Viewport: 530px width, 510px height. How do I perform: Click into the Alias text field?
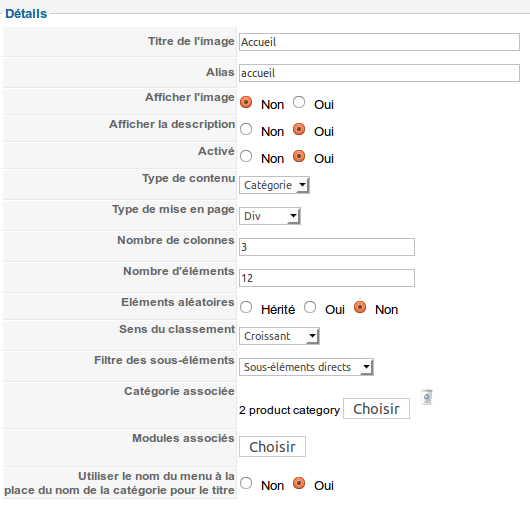(379, 73)
